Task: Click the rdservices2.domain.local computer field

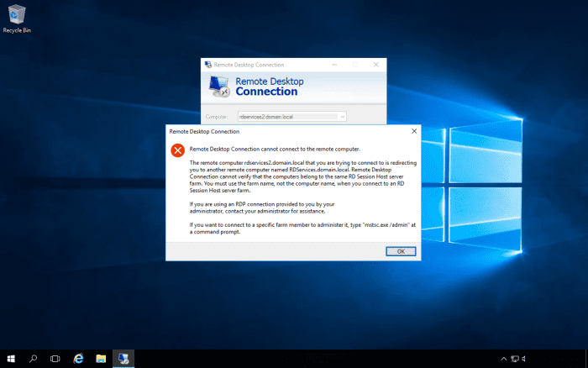Action: click(x=291, y=117)
